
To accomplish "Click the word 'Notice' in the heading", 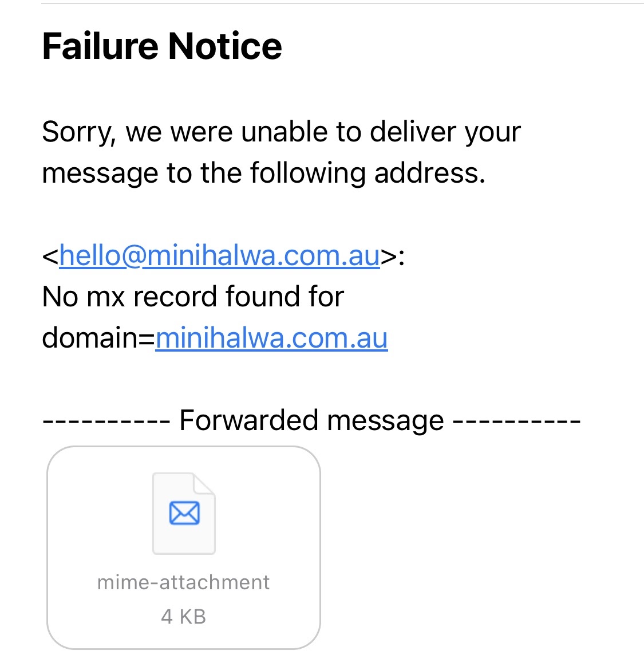I will 225,46.
